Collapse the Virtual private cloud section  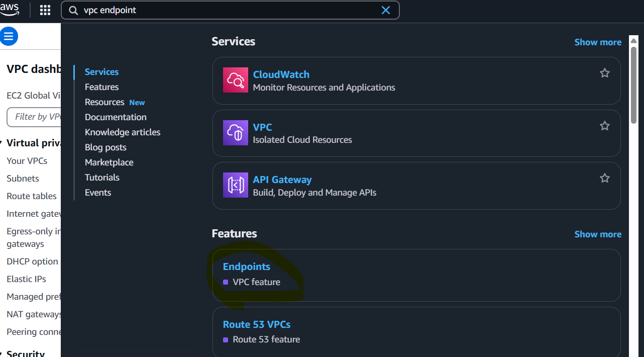click(2, 143)
